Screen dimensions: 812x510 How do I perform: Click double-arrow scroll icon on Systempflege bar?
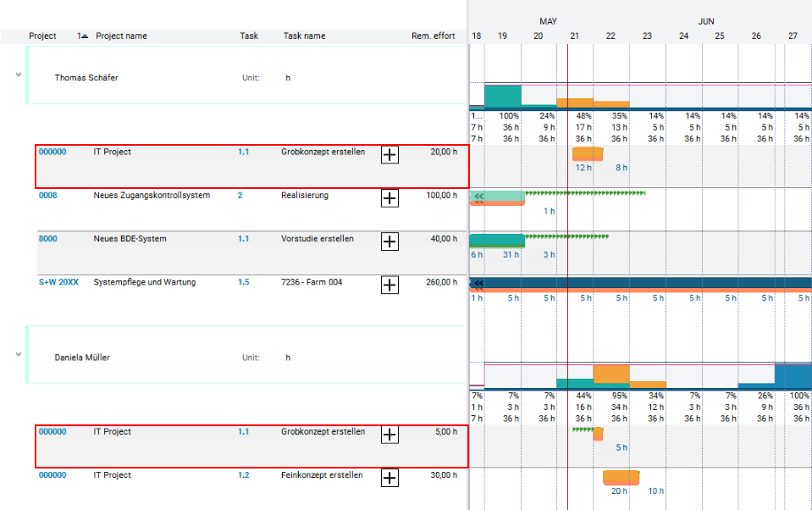click(x=478, y=284)
